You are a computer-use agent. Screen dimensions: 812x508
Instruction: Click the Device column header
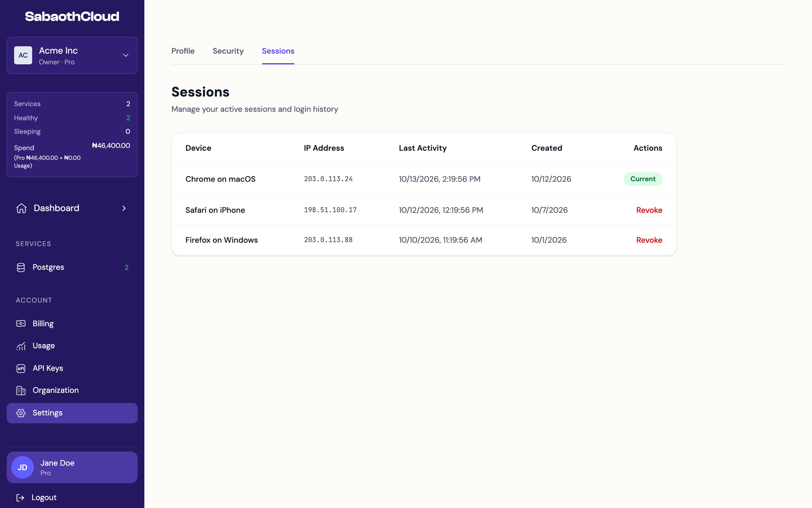pos(198,148)
